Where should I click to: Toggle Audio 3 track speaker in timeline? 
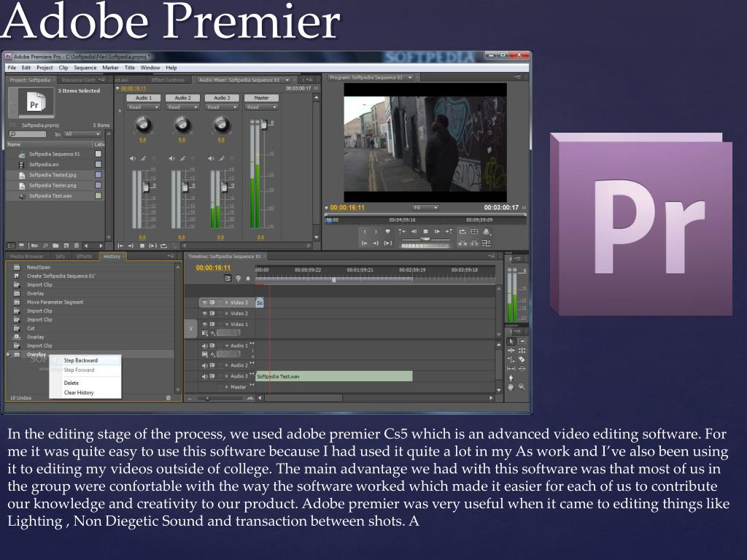tap(204, 376)
